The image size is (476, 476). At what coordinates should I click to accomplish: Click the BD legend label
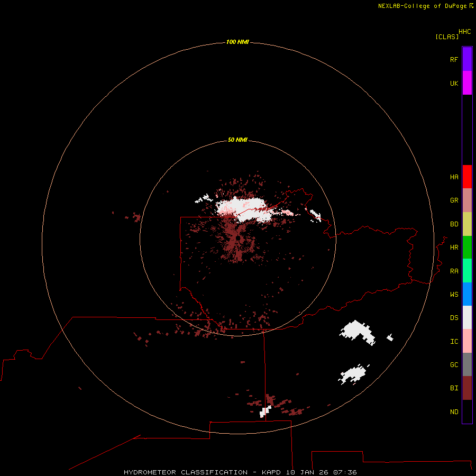[454, 224]
